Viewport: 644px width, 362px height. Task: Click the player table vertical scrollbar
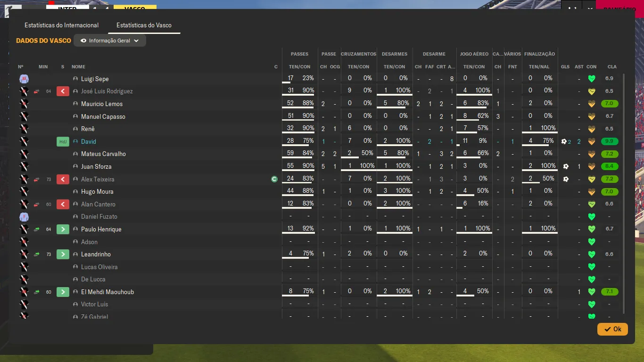coord(624,193)
